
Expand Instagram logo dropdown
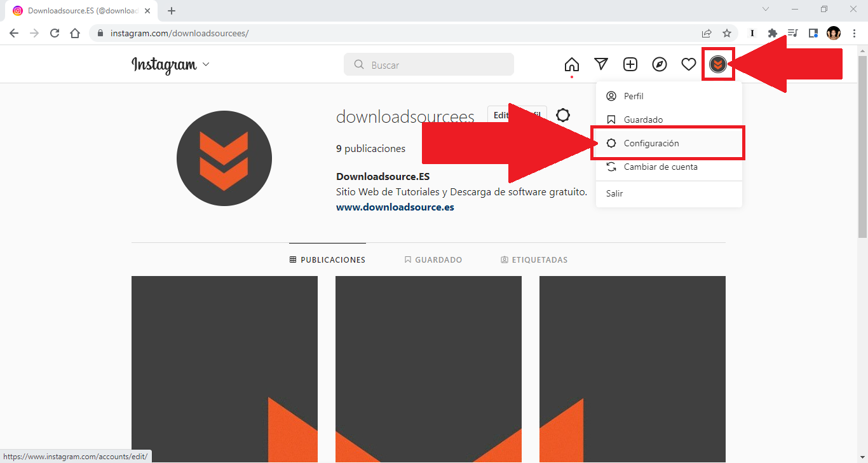coord(206,65)
